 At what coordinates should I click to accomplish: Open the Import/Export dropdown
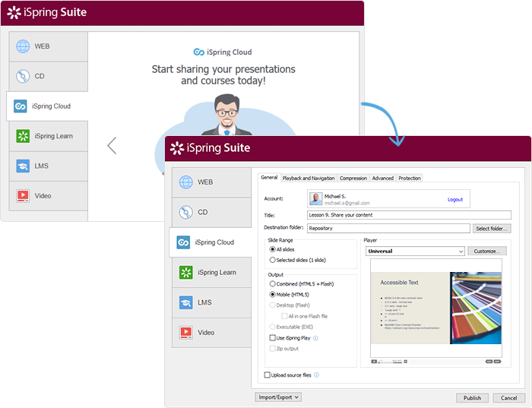(278, 397)
